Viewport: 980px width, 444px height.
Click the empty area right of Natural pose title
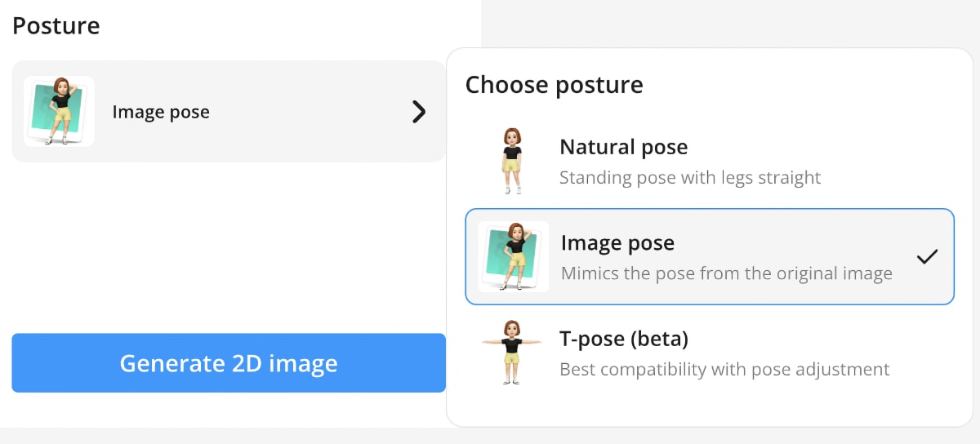pyautogui.click(x=817, y=148)
